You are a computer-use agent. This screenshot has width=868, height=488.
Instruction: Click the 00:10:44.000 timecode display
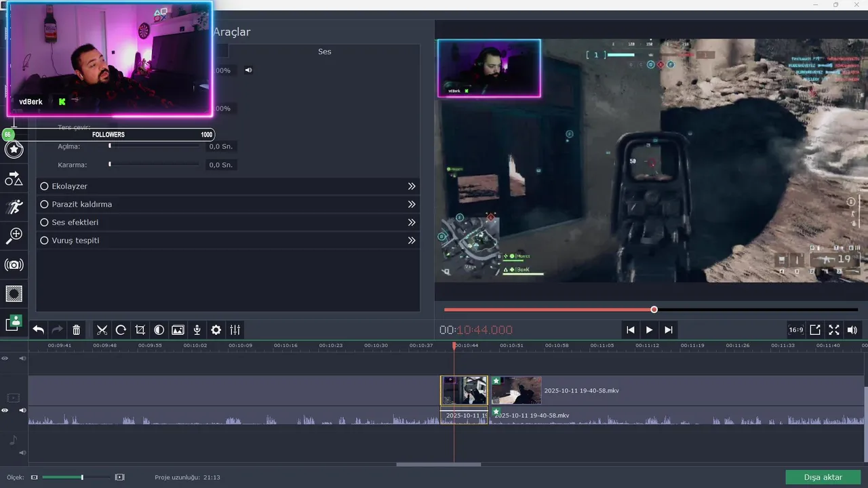point(476,330)
